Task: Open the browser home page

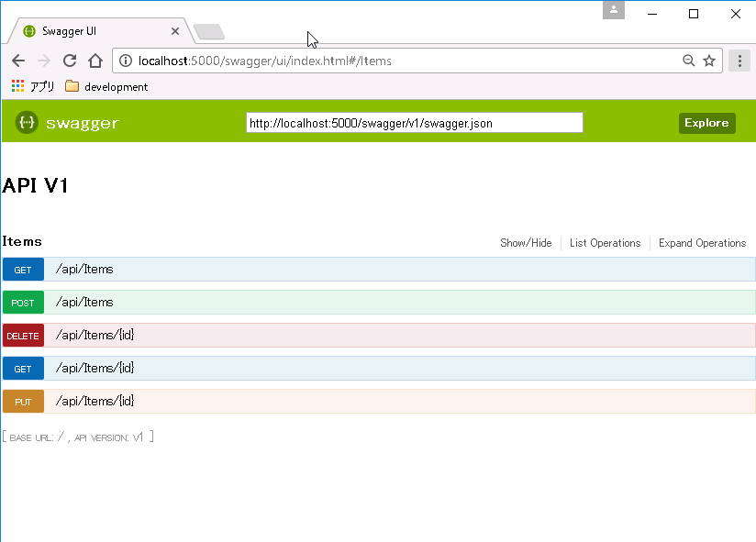Action: point(95,61)
